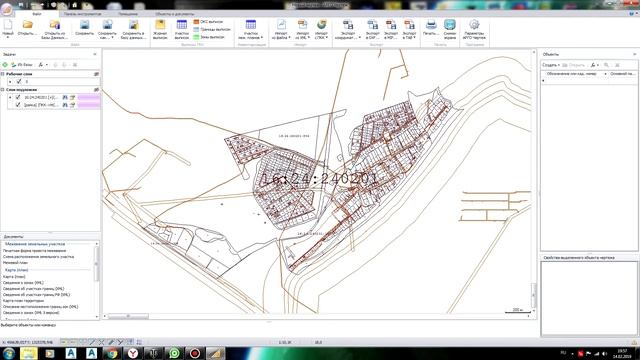Open WhatsApp green icon on taskbar
This screenshot has width=640, height=360.
point(174,353)
